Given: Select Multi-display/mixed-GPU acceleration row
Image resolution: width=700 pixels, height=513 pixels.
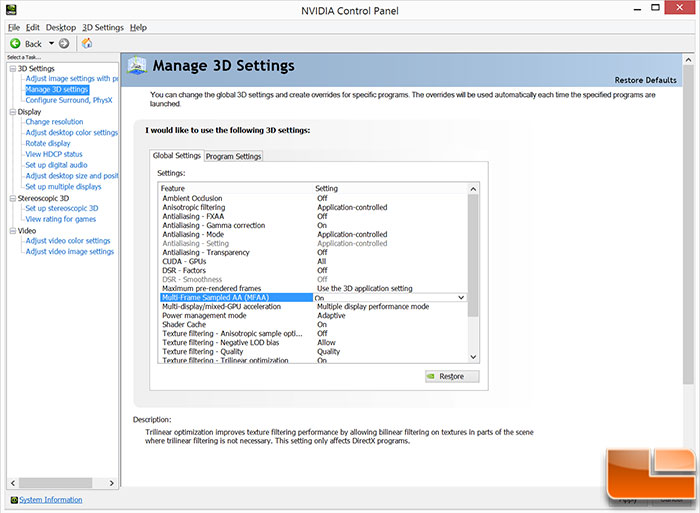Looking at the screenshot, I should point(314,307).
